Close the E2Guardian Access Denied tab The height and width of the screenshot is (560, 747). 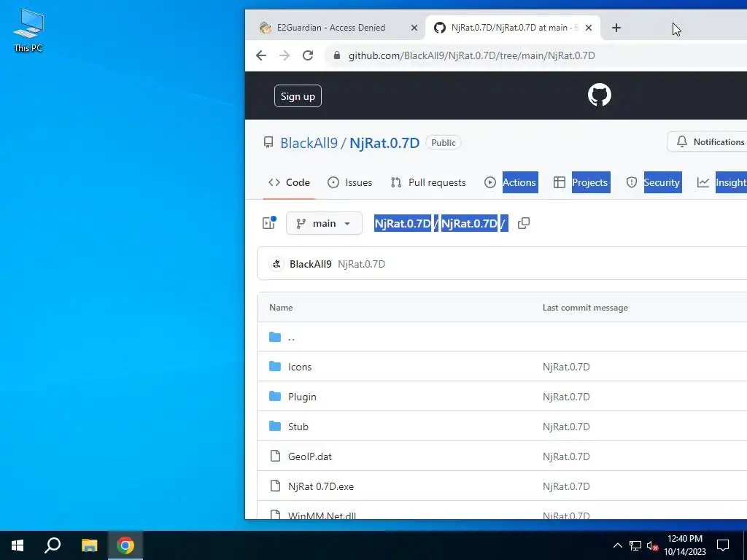pos(414,28)
